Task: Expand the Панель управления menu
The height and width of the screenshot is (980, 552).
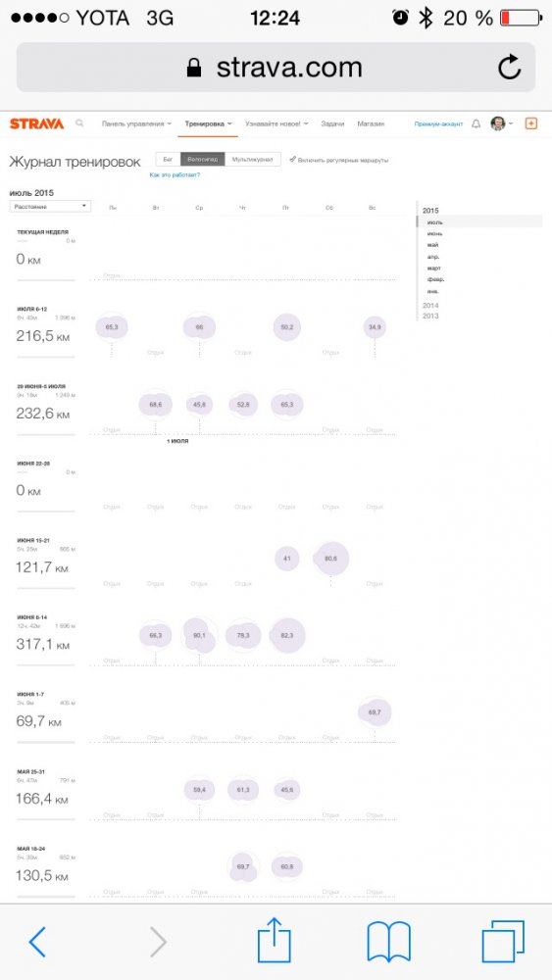Action: (x=136, y=123)
